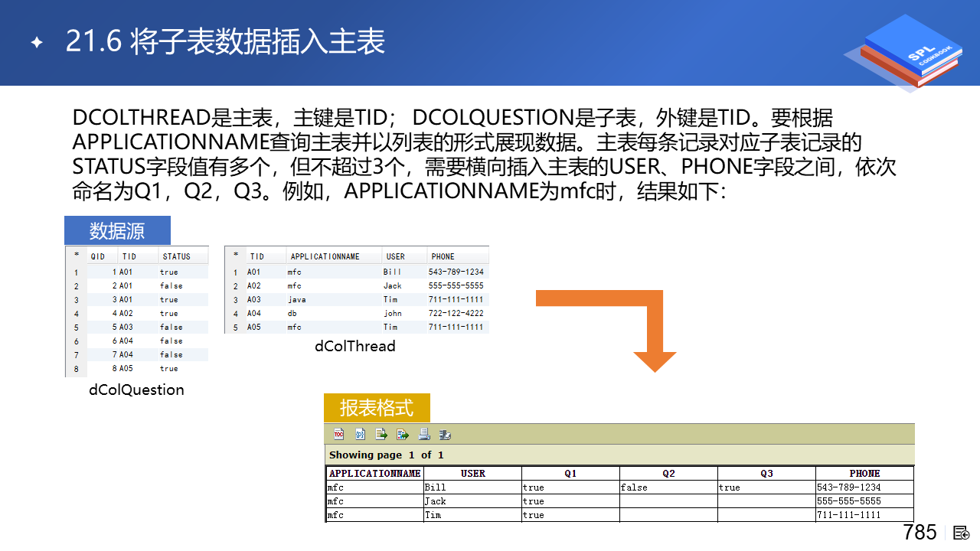Select APPLICATIONNAME header in dColThread table
The width and height of the screenshot is (980, 551).
click(325, 256)
